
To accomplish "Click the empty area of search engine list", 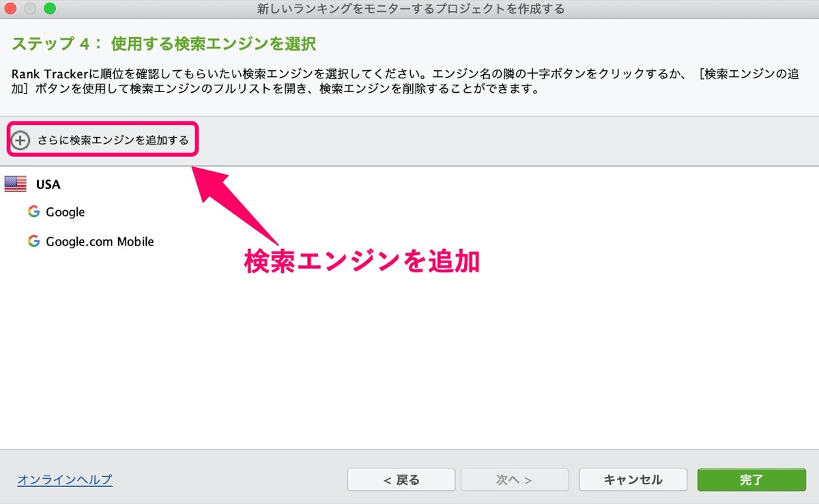I will 409,355.
